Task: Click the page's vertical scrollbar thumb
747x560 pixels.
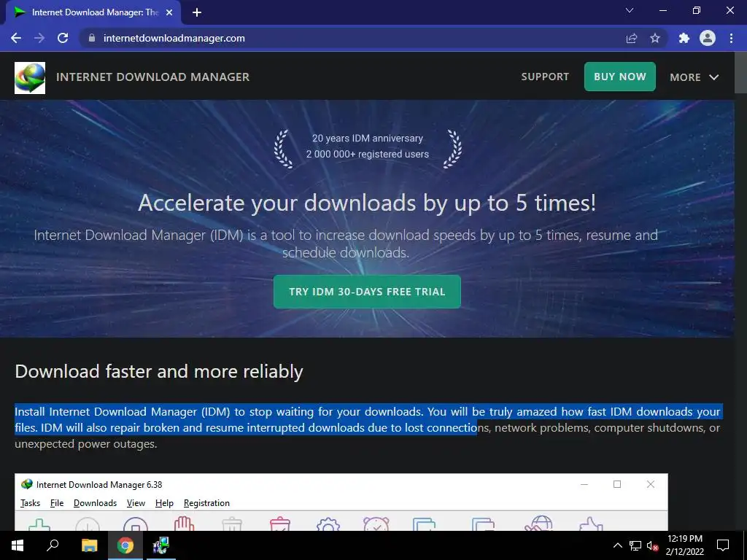Action: [x=740, y=72]
